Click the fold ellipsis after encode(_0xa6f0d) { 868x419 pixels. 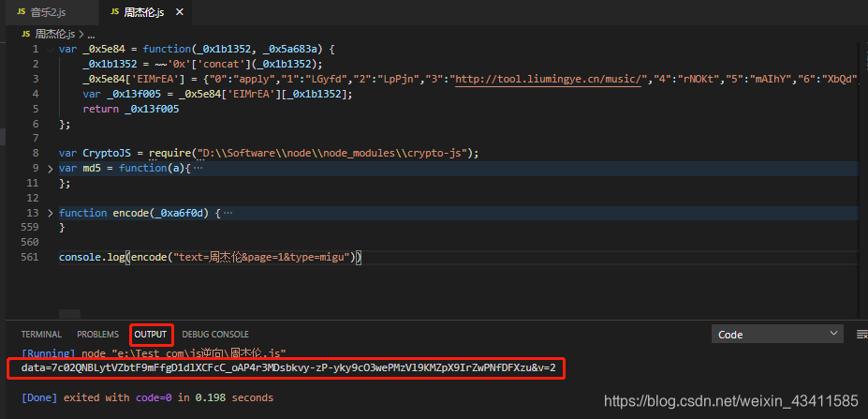coord(228,213)
